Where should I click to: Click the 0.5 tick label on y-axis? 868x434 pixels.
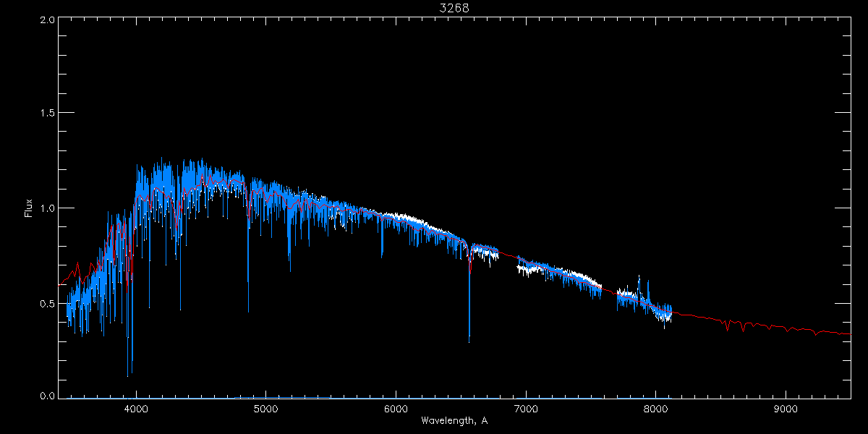pos(47,303)
